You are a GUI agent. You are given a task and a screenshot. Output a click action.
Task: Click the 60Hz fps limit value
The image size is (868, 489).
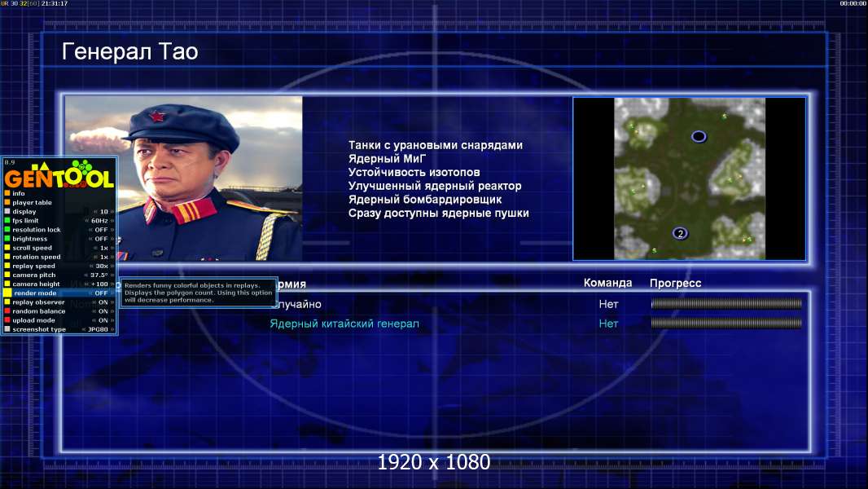99,220
